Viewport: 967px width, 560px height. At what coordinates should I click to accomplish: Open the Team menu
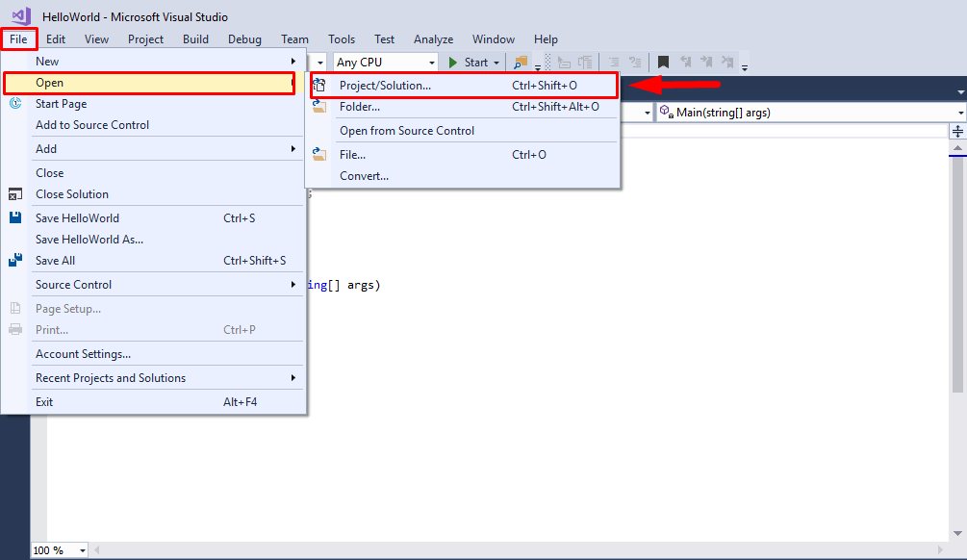click(x=294, y=39)
